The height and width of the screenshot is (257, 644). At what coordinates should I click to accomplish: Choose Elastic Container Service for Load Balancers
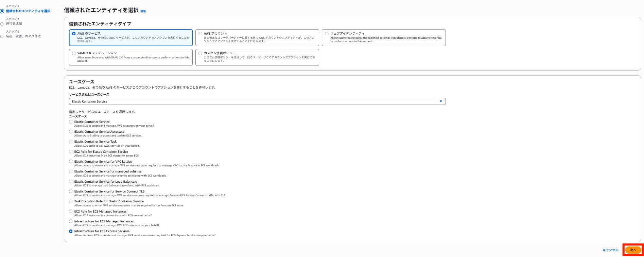[71, 182]
